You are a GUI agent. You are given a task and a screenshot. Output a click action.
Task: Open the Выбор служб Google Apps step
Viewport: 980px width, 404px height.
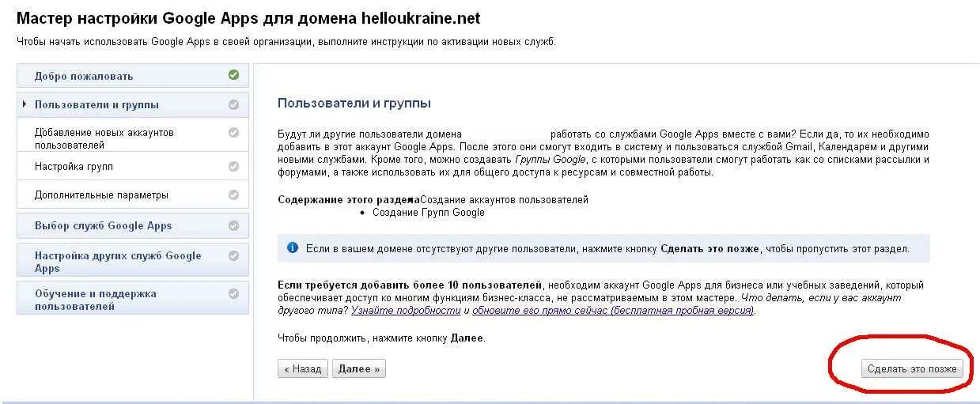coord(133,225)
